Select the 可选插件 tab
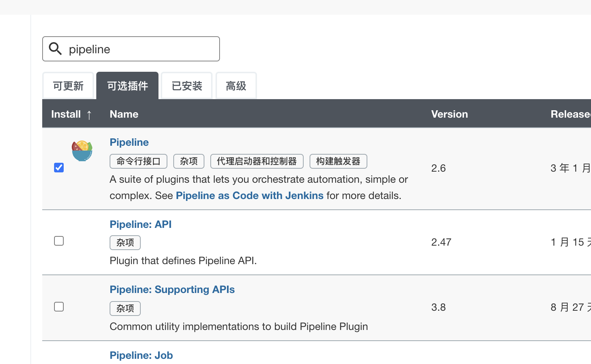The width and height of the screenshot is (591, 364). (x=127, y=86)
